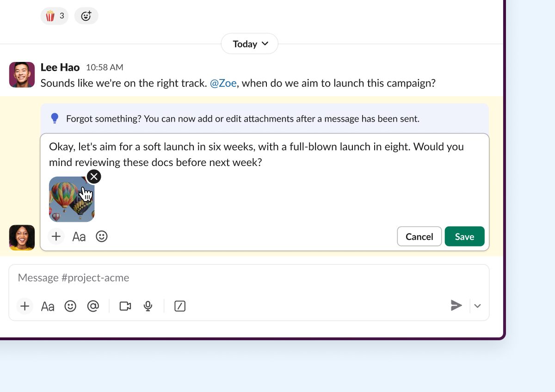The image size is (555, 392).
Task: Record a video clip
Action: click(125, 306)
